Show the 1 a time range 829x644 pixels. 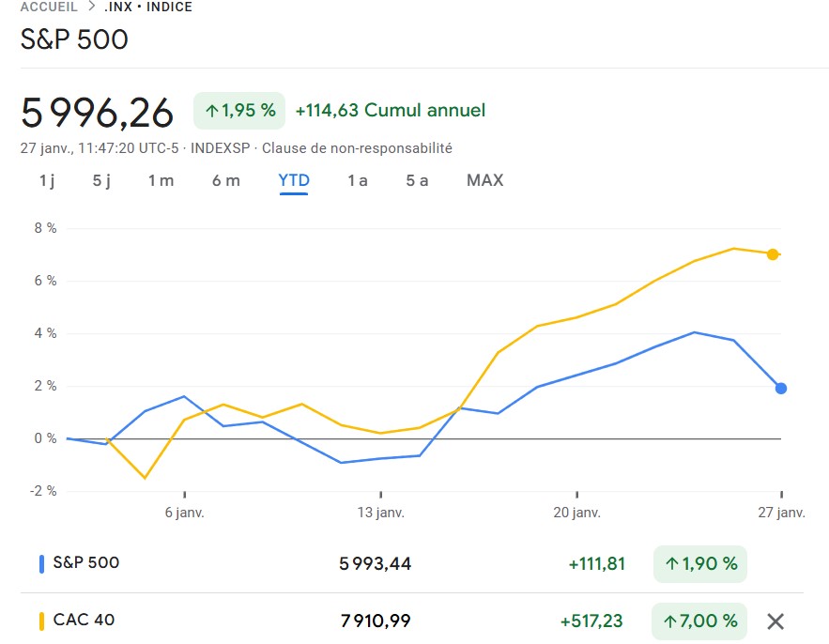click(x=358, y=181)
